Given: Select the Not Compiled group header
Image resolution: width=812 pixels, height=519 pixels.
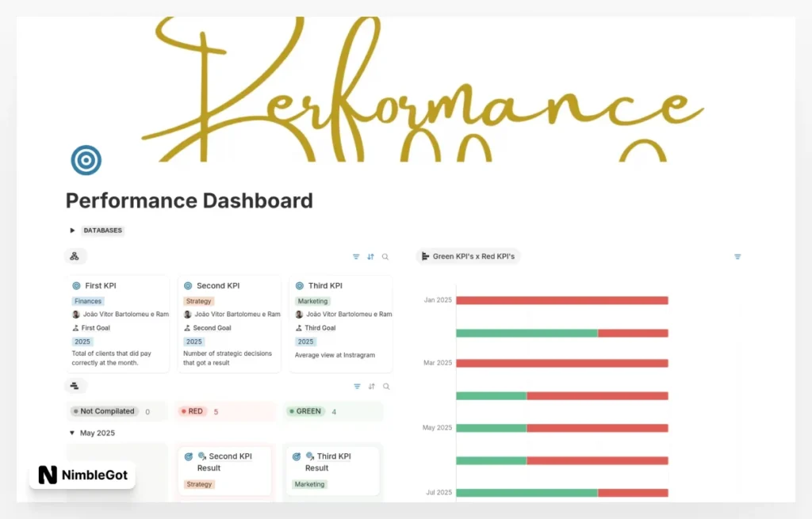Looking at the screenshot, I should tap(104, 411).
